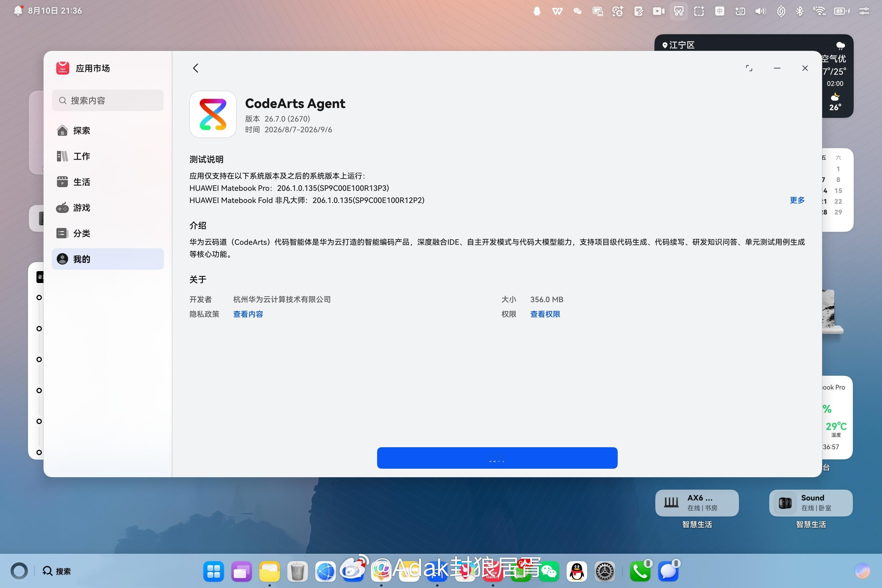Select the 分类 sidebar item
Viewport: 882px width, 588px height.
pos(108,233)
